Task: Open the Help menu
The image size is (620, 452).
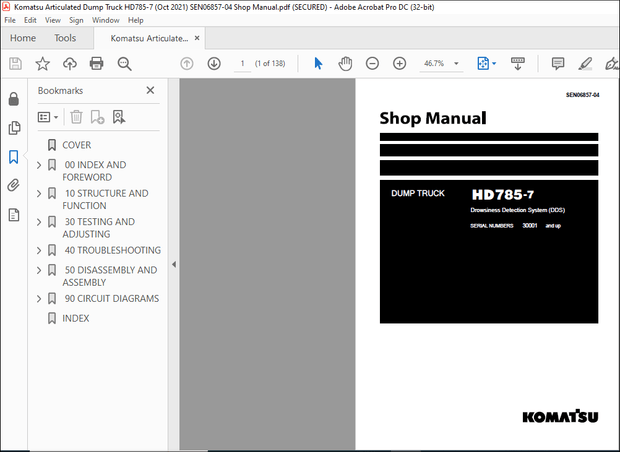Action: pos(136,20)
